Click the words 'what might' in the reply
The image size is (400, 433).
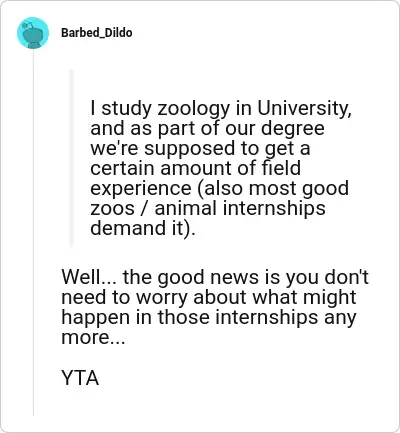pyautogui.click(x=304, y=297)
